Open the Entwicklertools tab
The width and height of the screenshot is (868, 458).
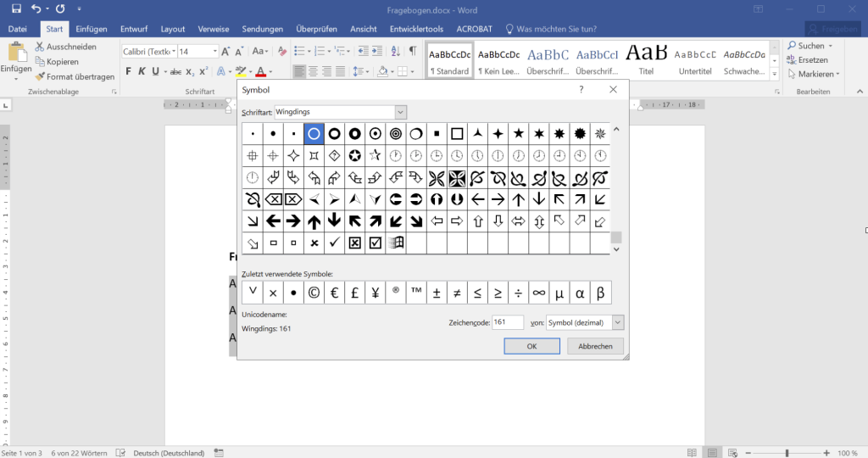pos(416,29)
